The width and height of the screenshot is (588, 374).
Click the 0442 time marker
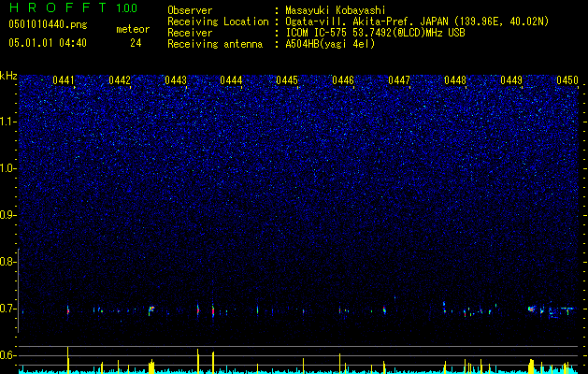(120, 80)
